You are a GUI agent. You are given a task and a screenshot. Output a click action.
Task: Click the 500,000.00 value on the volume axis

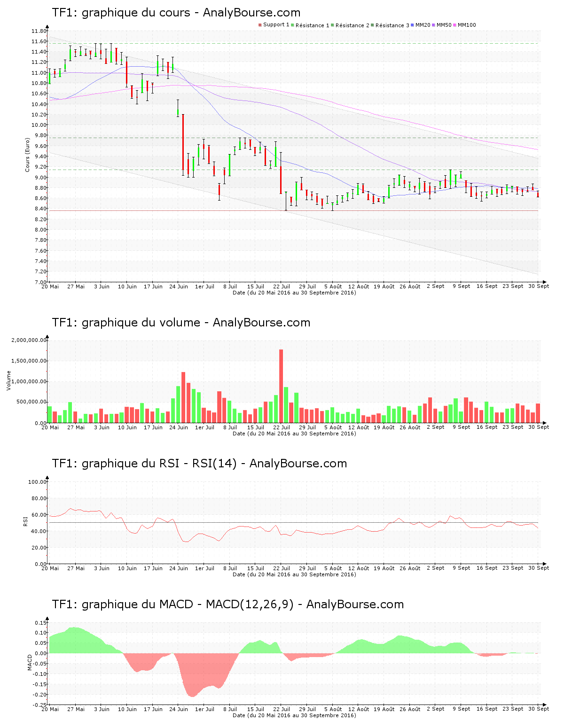click(31, 402)
